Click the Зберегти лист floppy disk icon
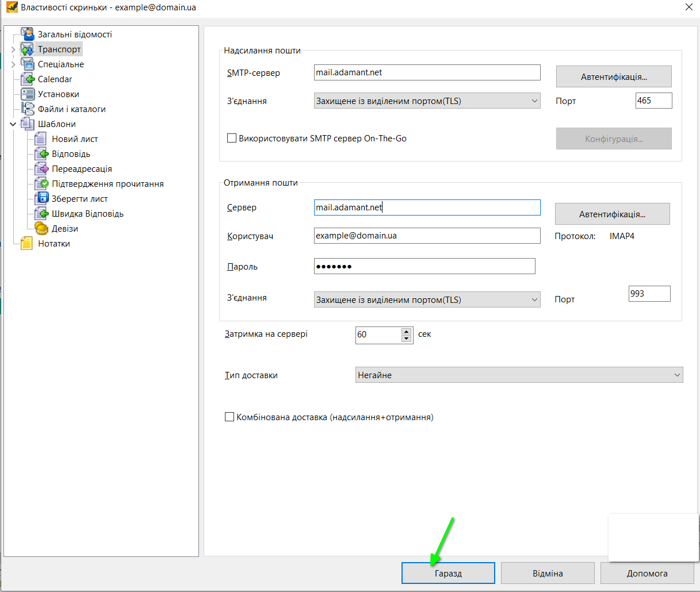 [41, 199]
